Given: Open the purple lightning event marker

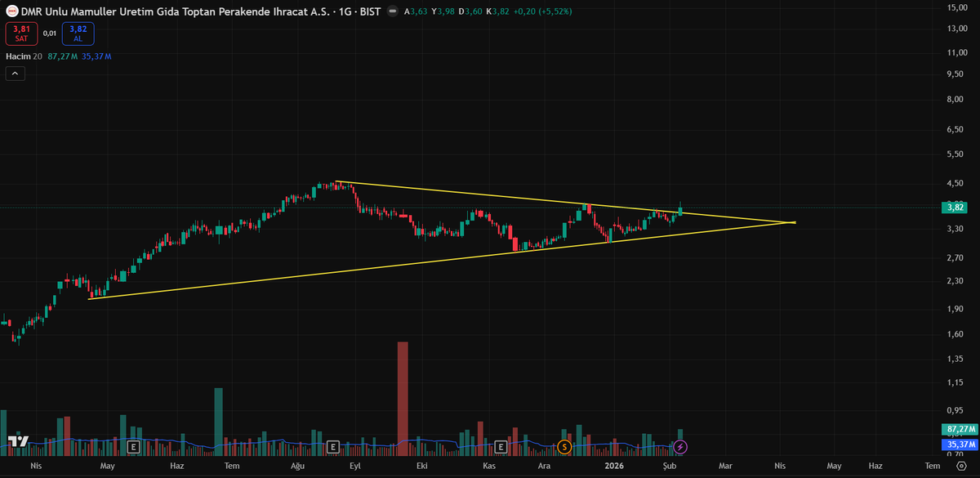Looking at the screenshot, I should [680, 447].
